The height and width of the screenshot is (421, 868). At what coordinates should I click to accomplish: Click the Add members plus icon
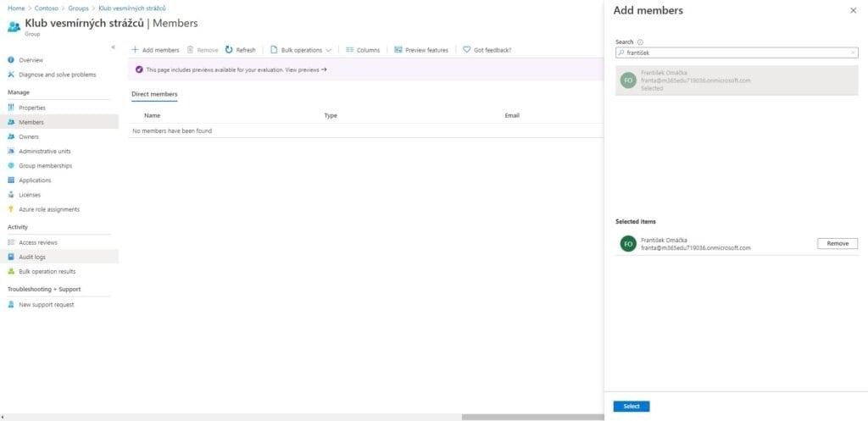[135, 50]
